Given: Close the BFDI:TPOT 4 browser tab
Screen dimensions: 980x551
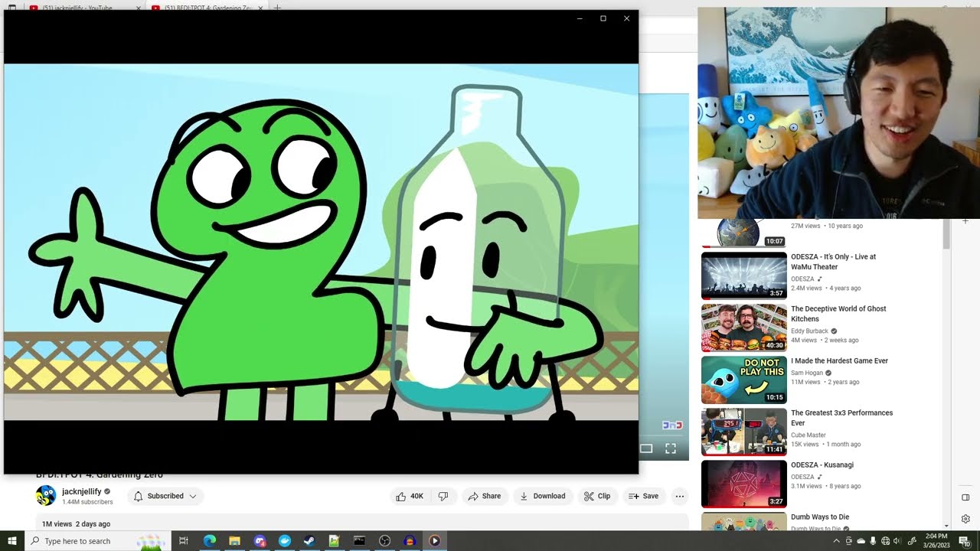Looking at the screenshot, I should 261,8.
